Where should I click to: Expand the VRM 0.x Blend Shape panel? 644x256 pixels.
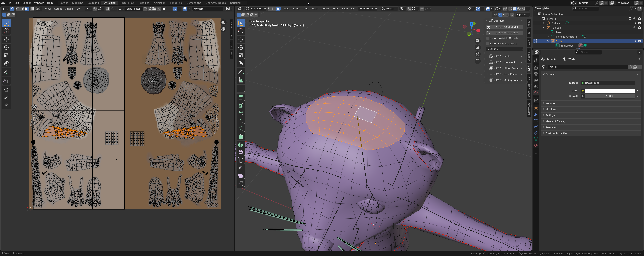pos(506,68)
